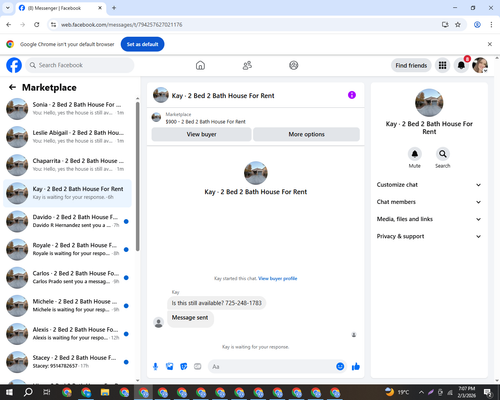Mute this conversation with the bell icon

click(415, 154)
